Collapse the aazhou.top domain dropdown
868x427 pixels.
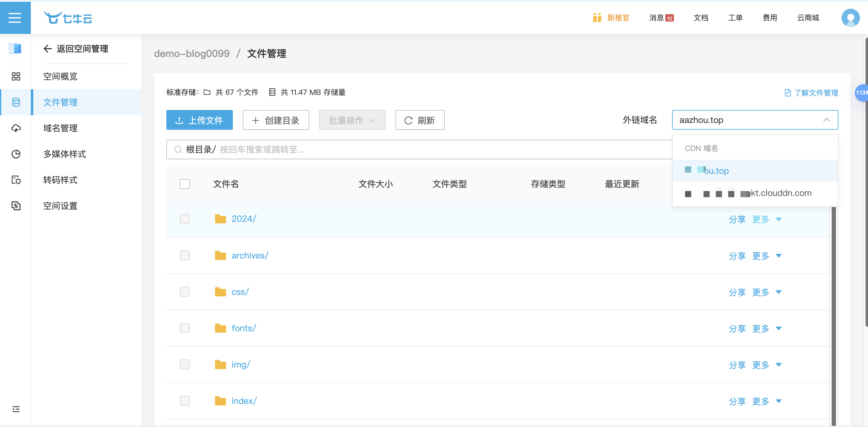pyautogui.click(x=826, y=120)
